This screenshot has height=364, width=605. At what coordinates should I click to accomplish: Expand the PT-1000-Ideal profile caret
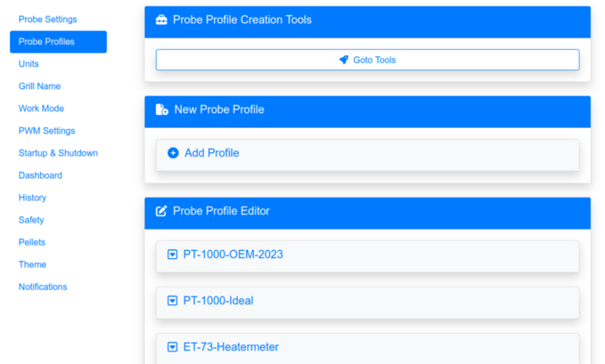pos(173,301)
